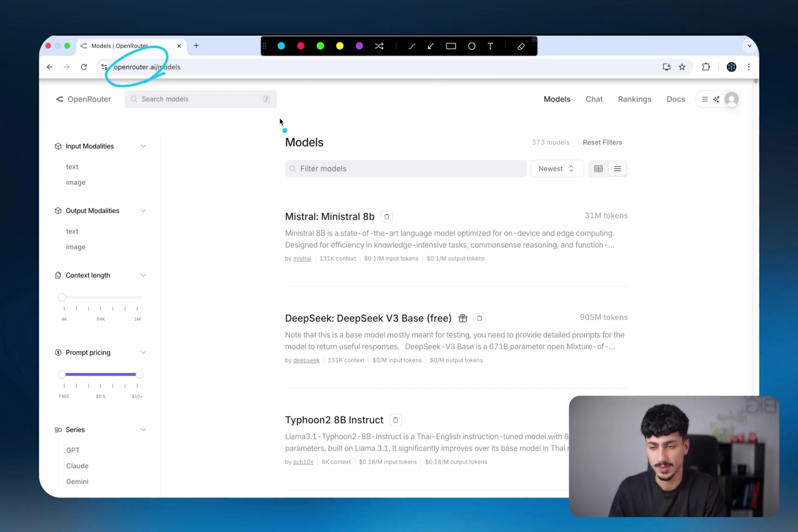Bookmark this page with the star
Screen dimensions: 798x532
coord(682,67)
